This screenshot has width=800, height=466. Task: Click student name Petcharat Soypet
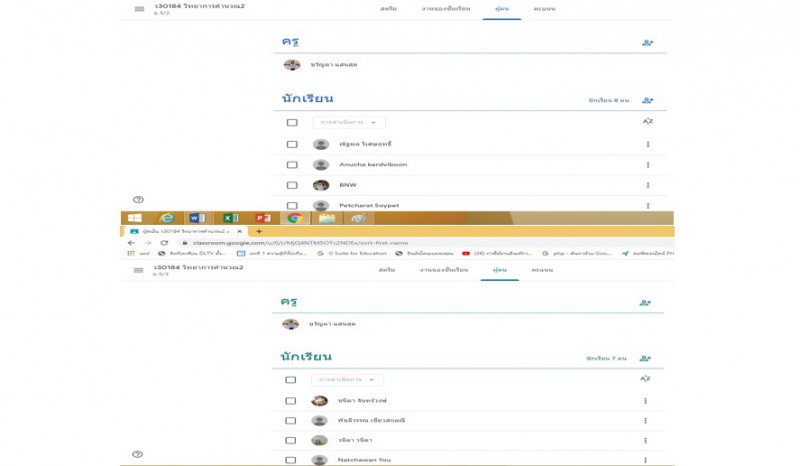(369, 205)
